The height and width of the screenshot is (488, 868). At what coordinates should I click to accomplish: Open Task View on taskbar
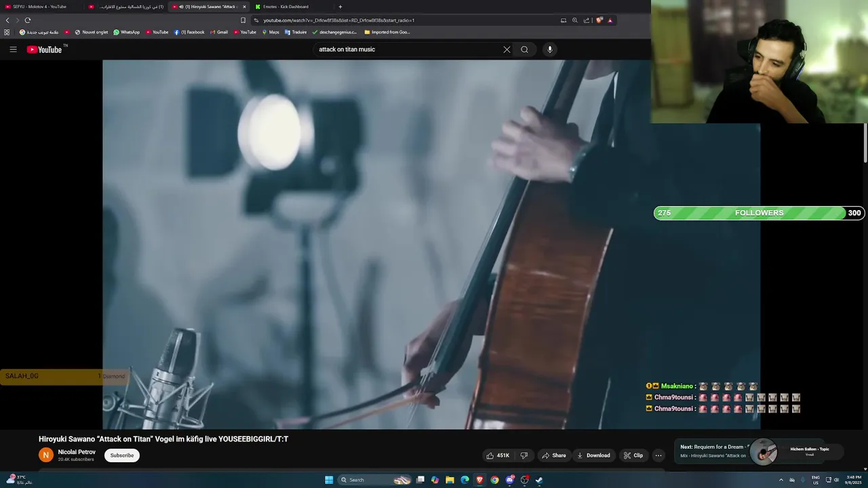(x=420, y=480)
